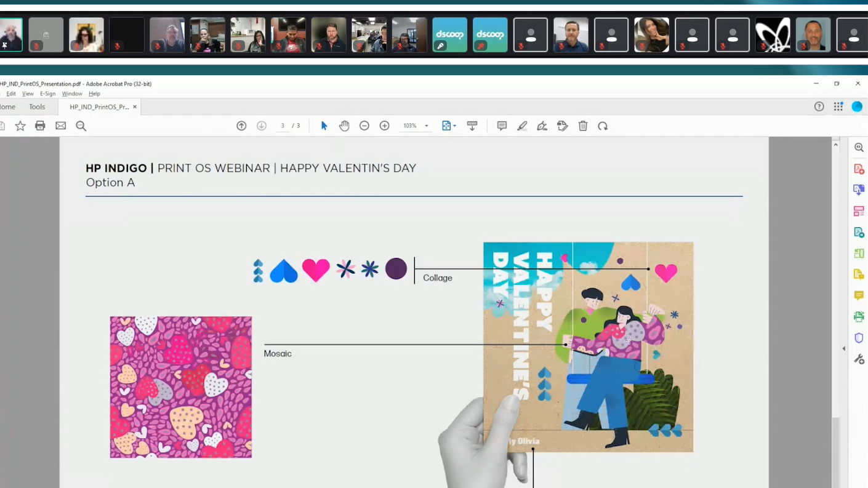Click the page number input field

click(282, 126)
